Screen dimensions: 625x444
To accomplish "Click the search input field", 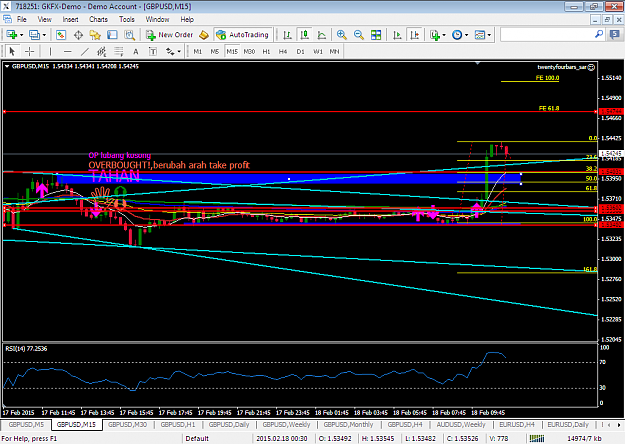I will click(547, 35).
